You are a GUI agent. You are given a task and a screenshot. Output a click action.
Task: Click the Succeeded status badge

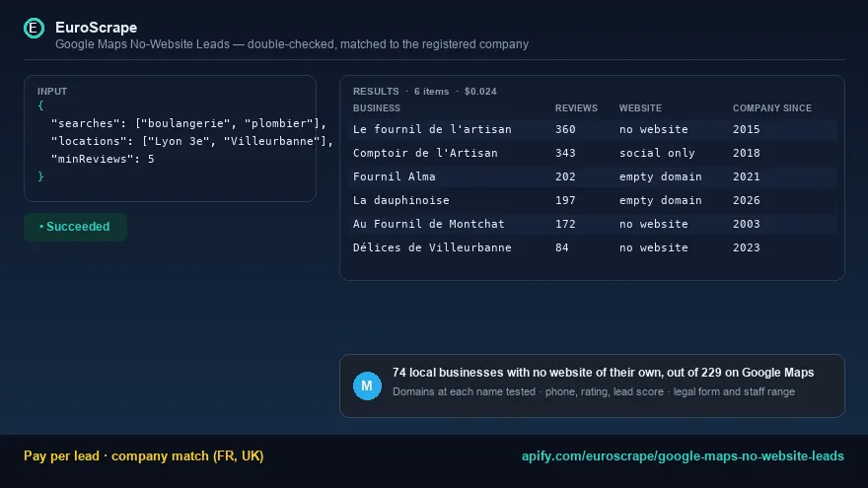(x=75, y=227)
